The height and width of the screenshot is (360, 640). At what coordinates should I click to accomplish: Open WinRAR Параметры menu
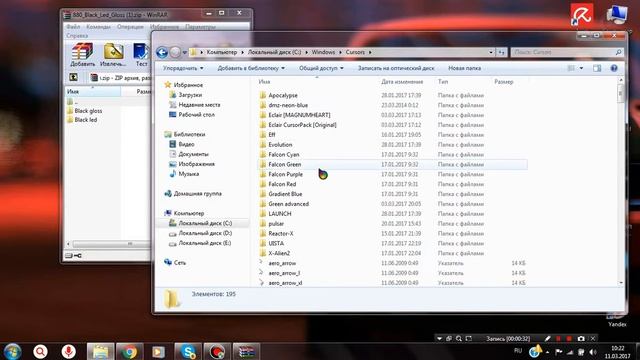pyautogui.click(x=200, y=27)
